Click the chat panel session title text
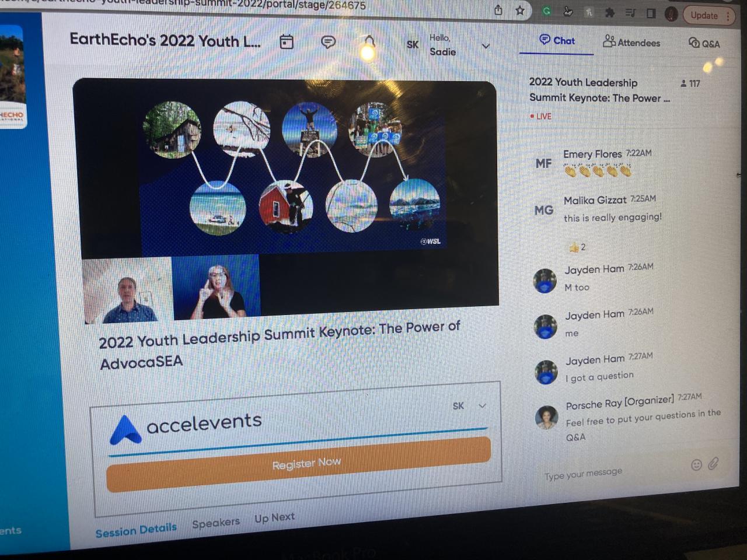The width and height of the screenshot is (747, 560). pos(599,90)
